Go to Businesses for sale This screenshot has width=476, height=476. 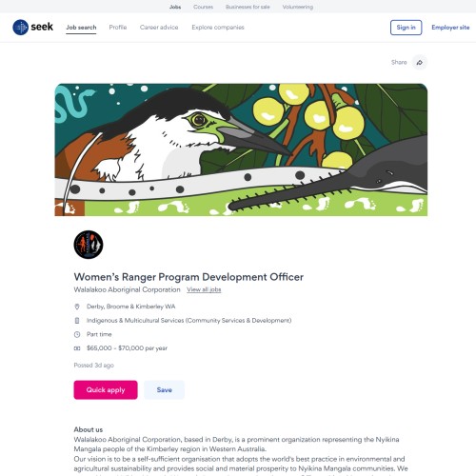click(x=248, y=7)
